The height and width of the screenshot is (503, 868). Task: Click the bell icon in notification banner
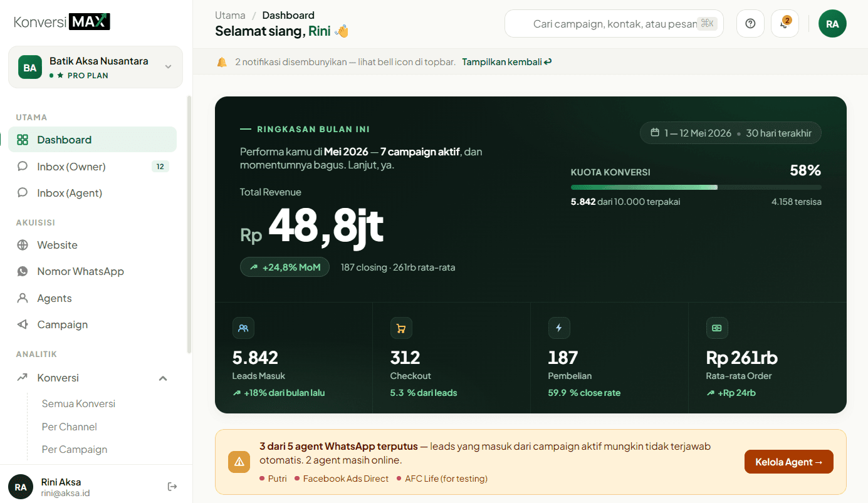pos(222,62)
